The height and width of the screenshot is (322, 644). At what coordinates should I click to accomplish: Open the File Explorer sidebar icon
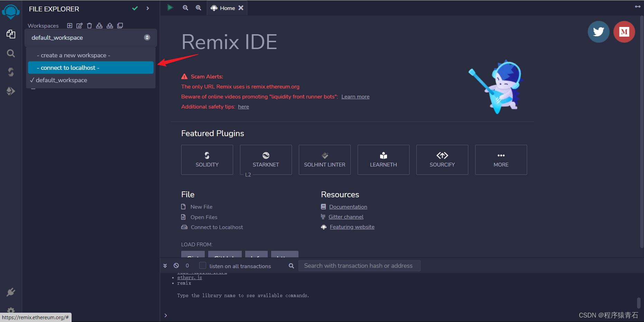coord(11,34)
